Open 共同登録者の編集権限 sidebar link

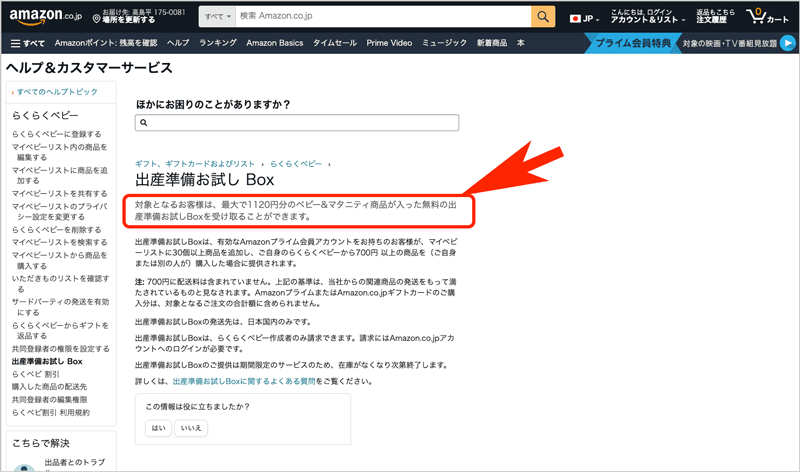click(49, 400)
